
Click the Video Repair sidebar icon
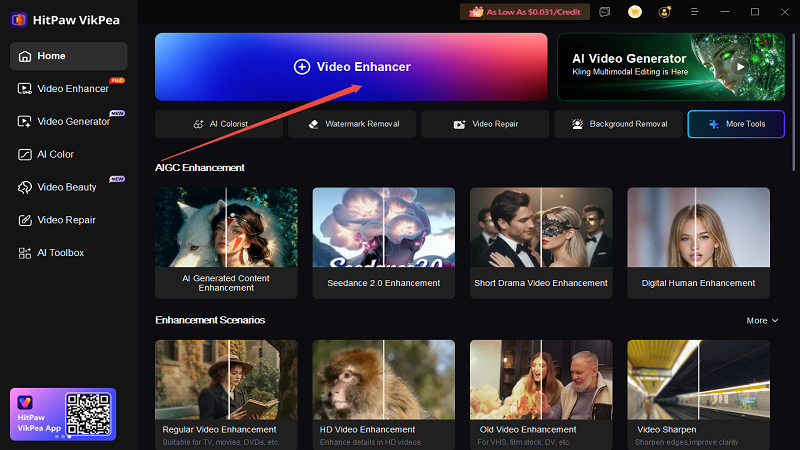coord(24,220)
